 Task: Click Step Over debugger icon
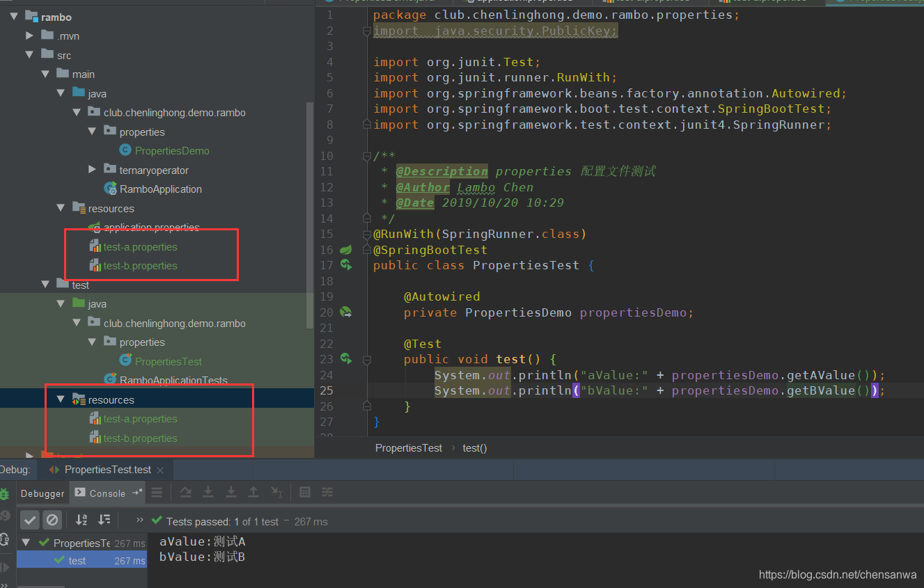click(x=185, y=493)
